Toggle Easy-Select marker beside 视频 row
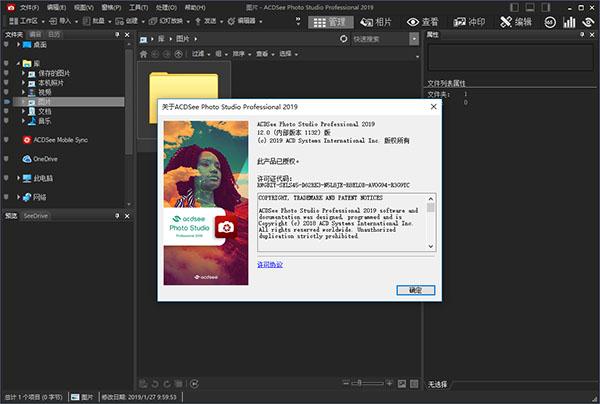Screen dimensions: 600x404 point(6,92)
